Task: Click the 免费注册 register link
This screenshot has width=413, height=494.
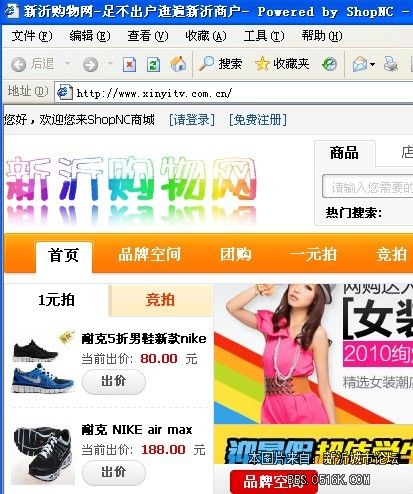Action: point(258,120)
